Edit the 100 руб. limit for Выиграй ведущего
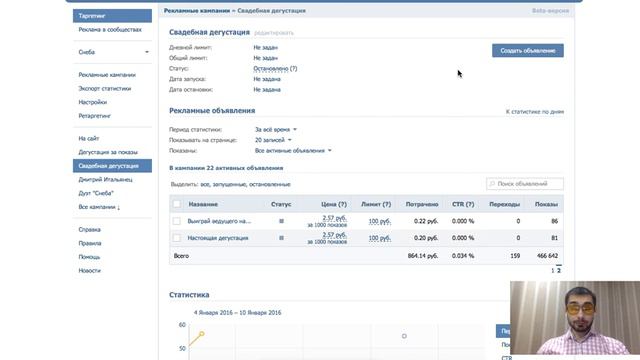 pos(380,221)
